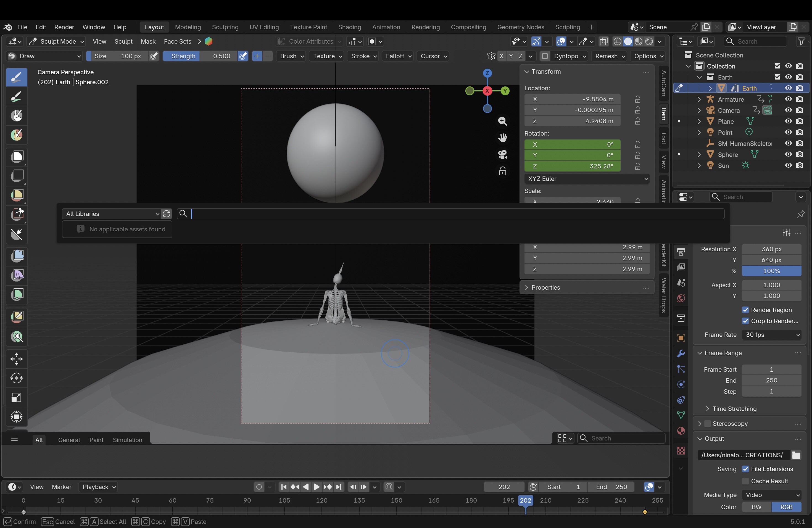Click the current frame 202 field

504,487
